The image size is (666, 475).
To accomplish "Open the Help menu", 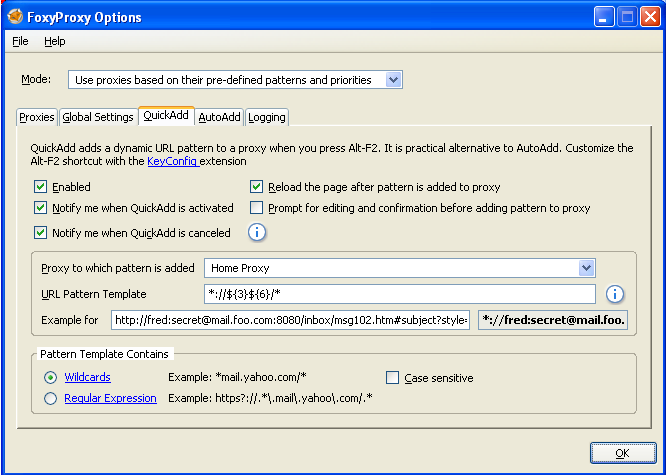I will 55,41.
